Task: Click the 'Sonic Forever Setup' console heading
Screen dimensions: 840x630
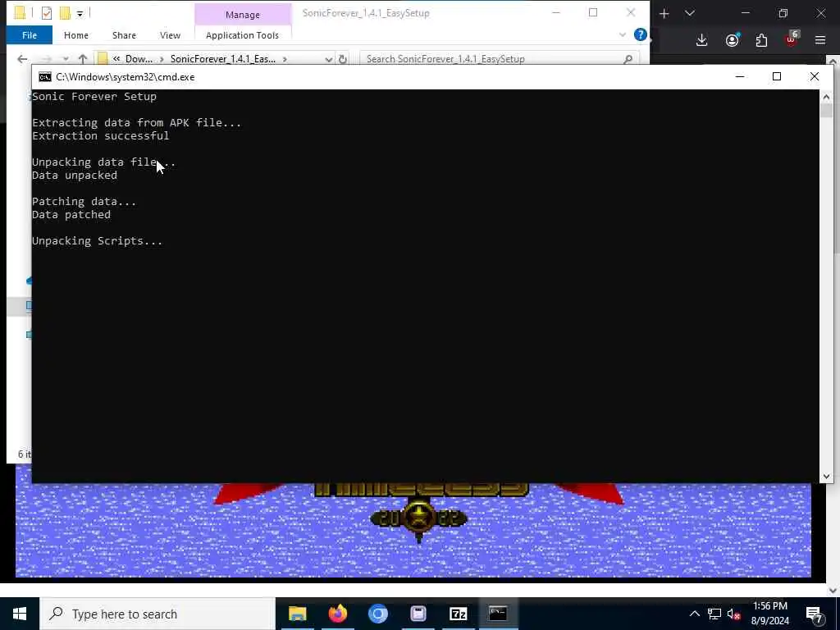Action: pos(94,97)
